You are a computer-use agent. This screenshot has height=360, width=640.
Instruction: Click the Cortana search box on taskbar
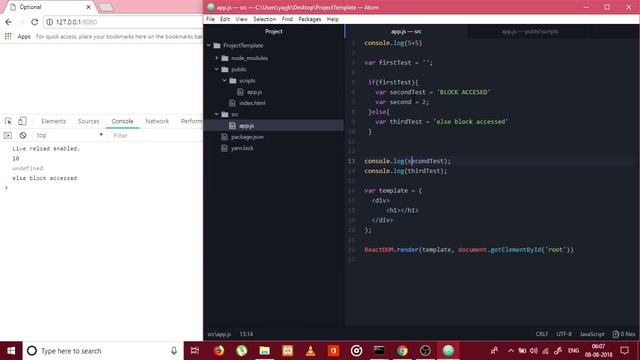[103, 351]
